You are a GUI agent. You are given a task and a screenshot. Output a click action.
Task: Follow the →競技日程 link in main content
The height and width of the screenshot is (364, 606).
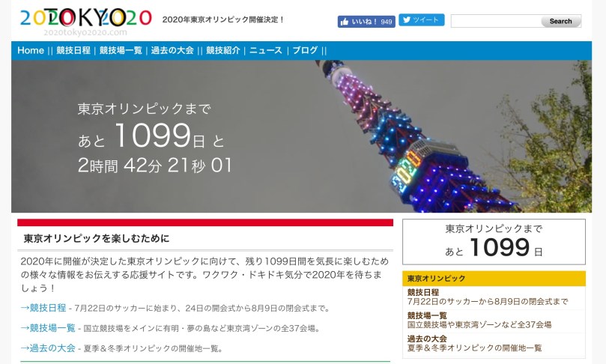(x=43, y=308)
